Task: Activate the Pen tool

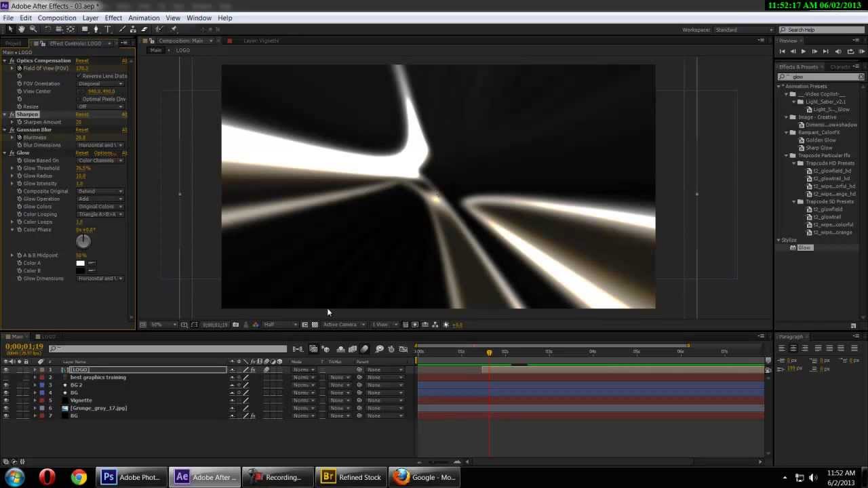Action: click(x=96, y=29)
